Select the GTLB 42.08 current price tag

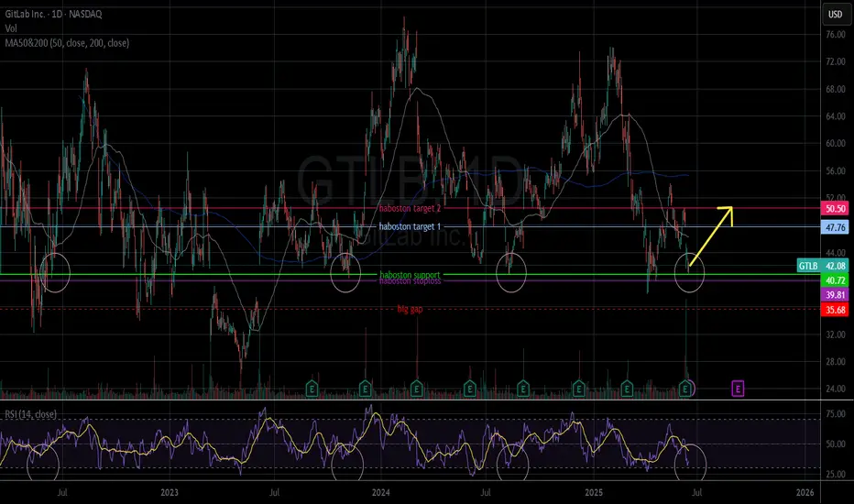(822, 266)
